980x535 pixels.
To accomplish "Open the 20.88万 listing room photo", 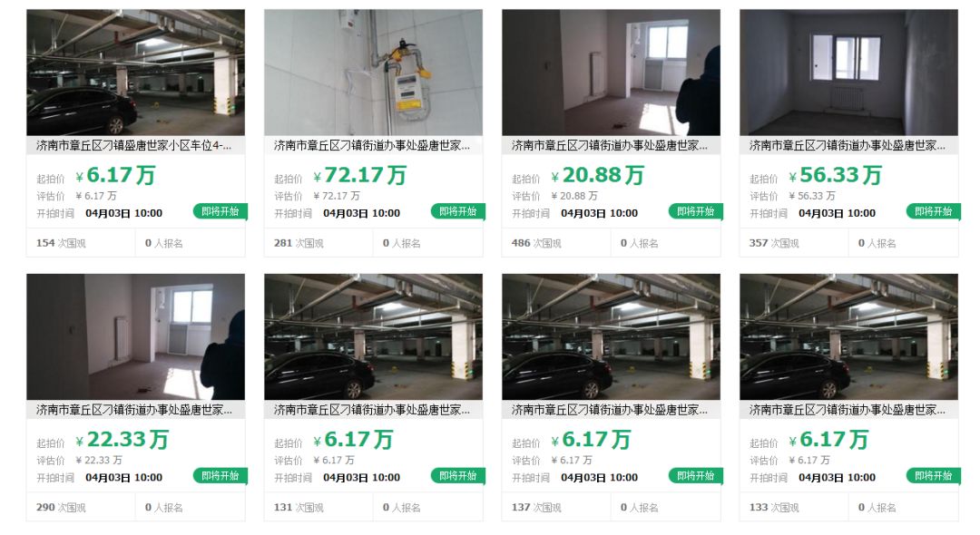I will coord(612,73).
